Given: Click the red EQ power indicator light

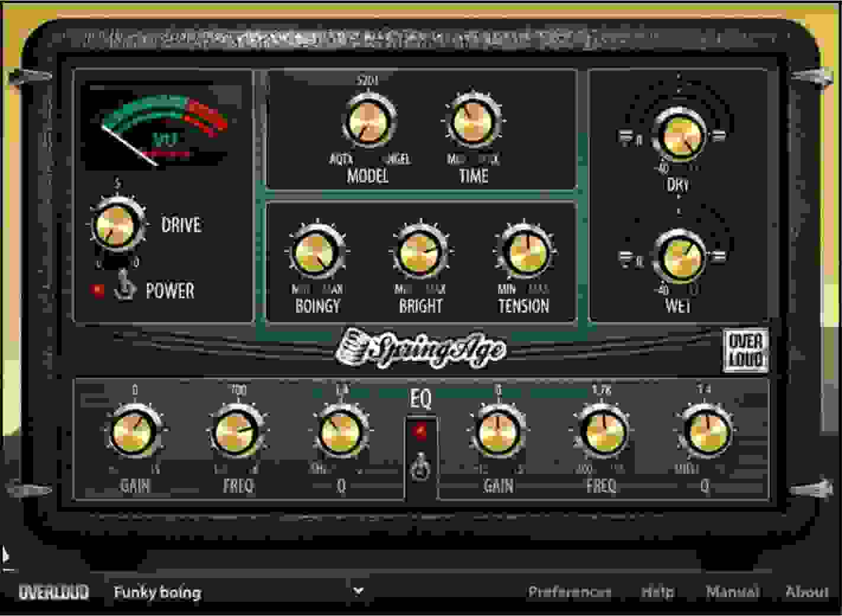Looking at the screenshot, I should click(x=422, y=432).
